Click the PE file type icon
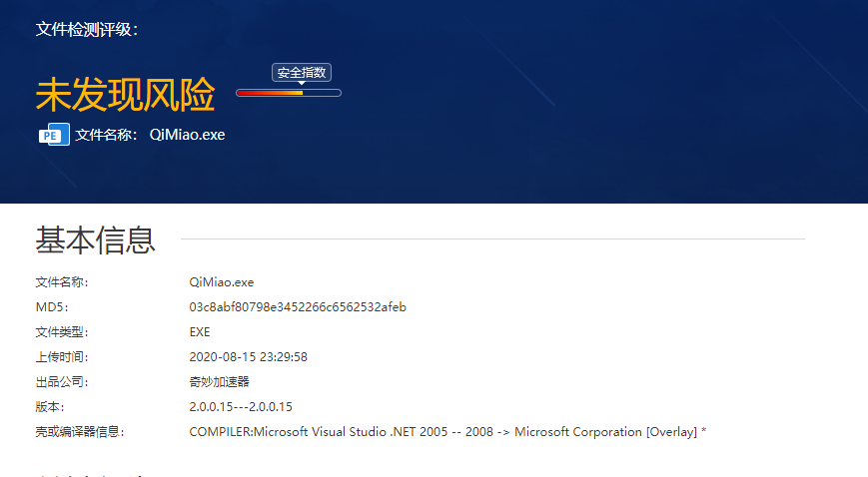The height and width of the screenshot is (477, 868). pyautogui.click(x=54, y=135)
